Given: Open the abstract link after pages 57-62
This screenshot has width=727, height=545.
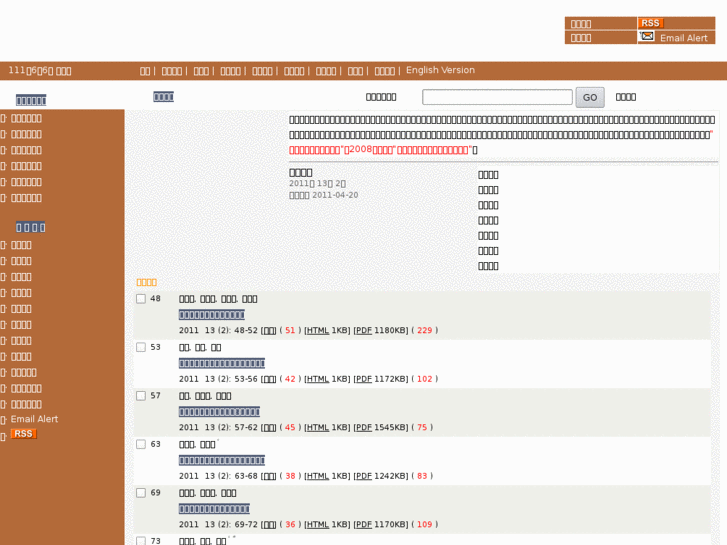Looking at the screenshot, I should tap(268, 428).
